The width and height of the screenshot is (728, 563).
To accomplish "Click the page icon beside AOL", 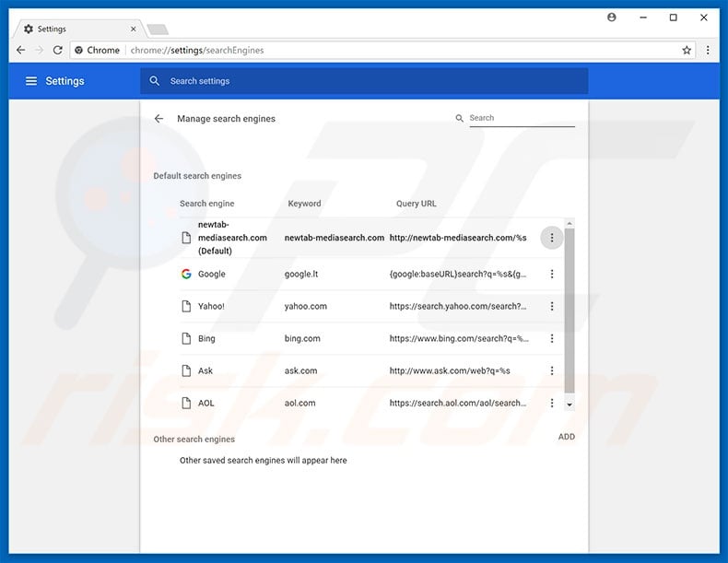I will [186, 403].
